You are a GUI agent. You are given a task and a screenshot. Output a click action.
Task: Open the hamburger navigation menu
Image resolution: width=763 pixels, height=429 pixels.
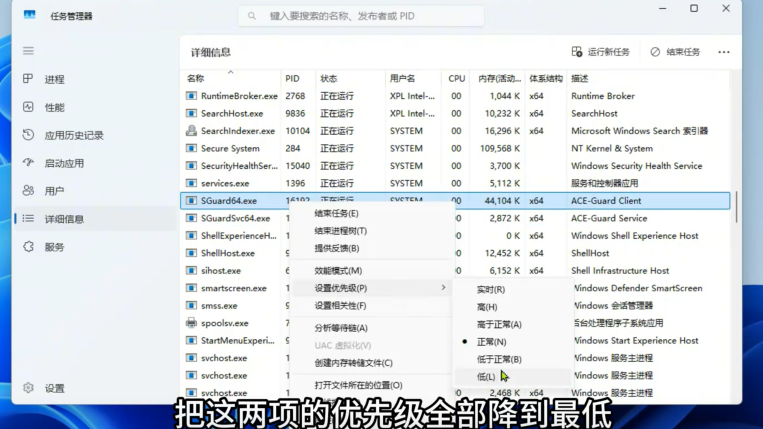[x=28, y=51]
